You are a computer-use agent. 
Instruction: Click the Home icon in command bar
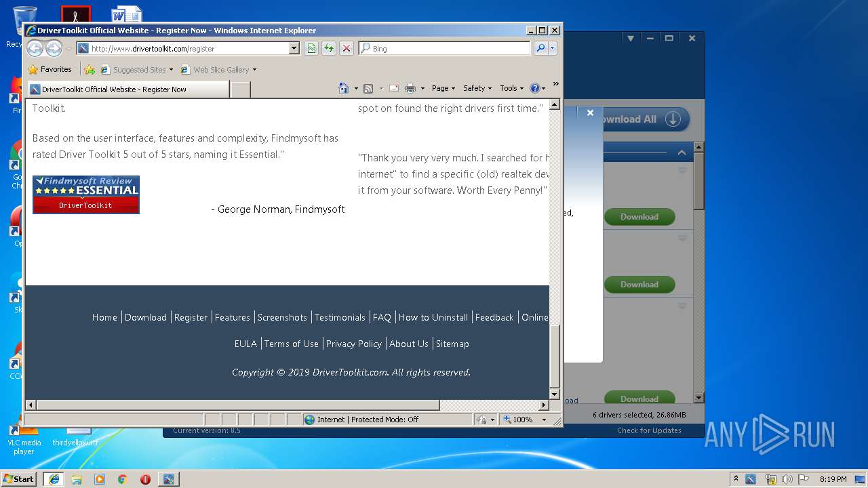pos(343,88)
